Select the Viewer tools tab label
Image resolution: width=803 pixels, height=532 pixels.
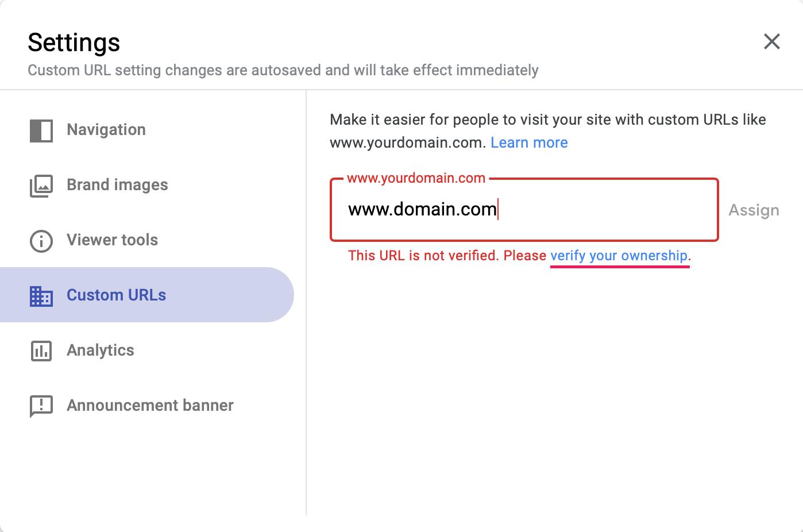pos(112,240)
